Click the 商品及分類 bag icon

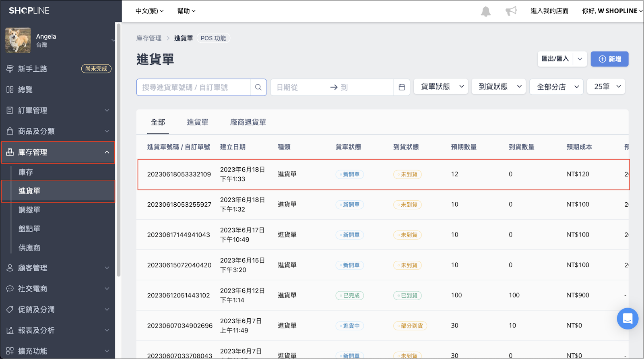click(10, 131)
